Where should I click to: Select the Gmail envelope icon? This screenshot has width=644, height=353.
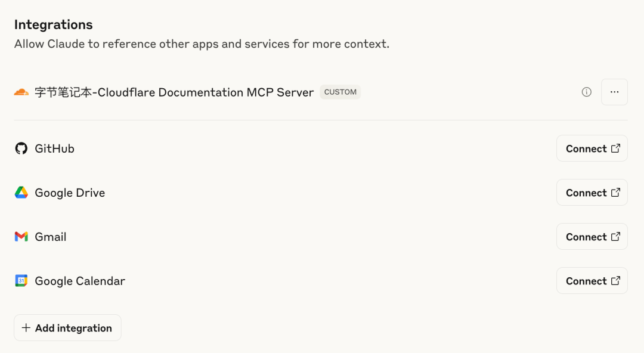tap(21, 236)
